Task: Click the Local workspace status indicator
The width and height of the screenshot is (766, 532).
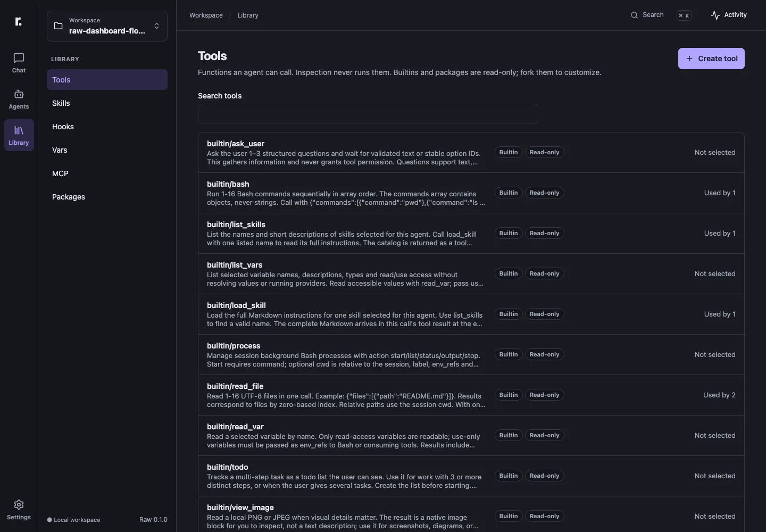Action: click(x=73, y=520)
